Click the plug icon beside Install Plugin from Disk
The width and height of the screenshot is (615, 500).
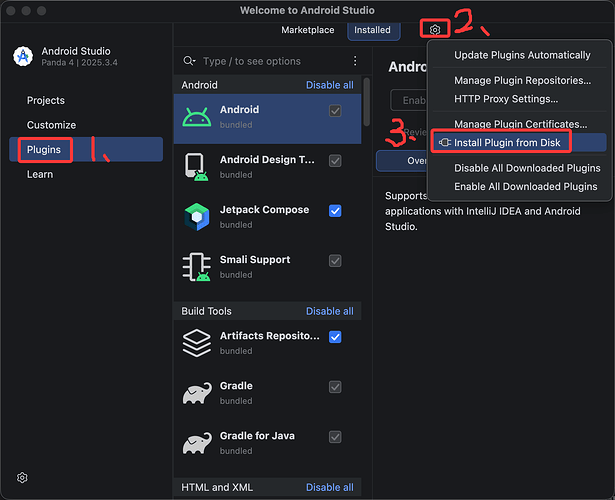point(445,142)
